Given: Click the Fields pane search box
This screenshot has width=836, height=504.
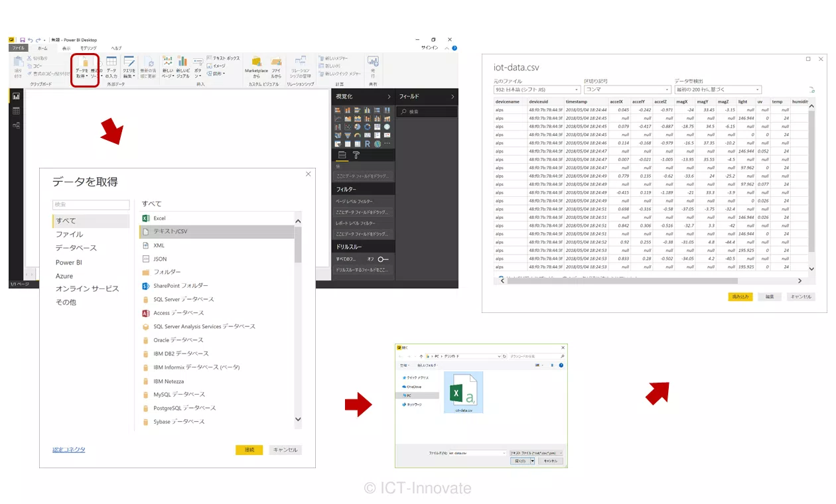Looking at the screenshot, I should tap(427, 112).
